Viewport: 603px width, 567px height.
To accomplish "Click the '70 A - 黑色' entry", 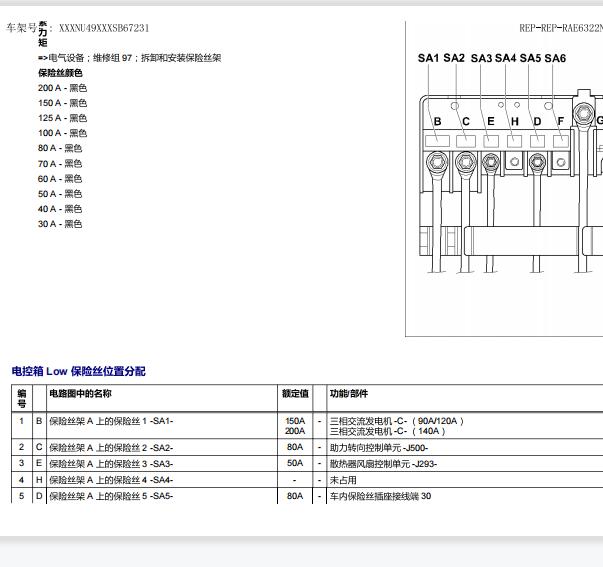I will tap(60, 163).
